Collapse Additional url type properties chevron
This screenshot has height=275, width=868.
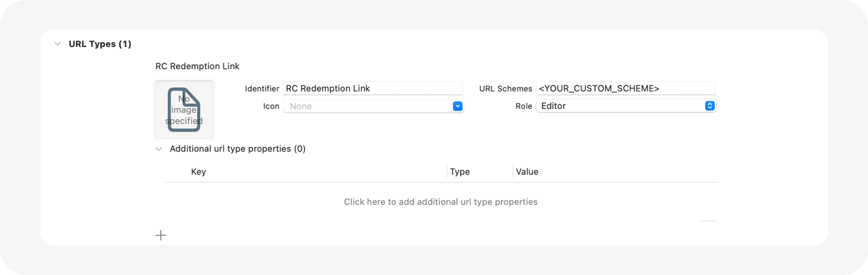[x=159, y=149]
